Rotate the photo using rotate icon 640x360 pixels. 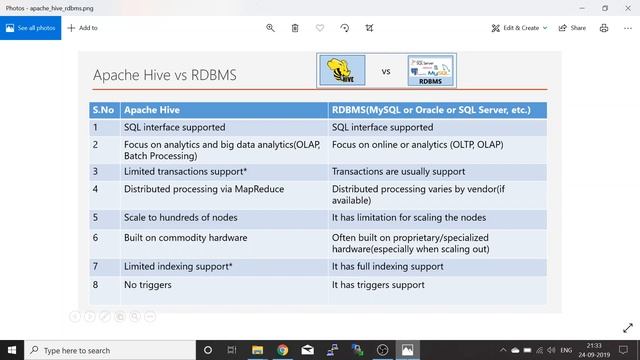344,28
